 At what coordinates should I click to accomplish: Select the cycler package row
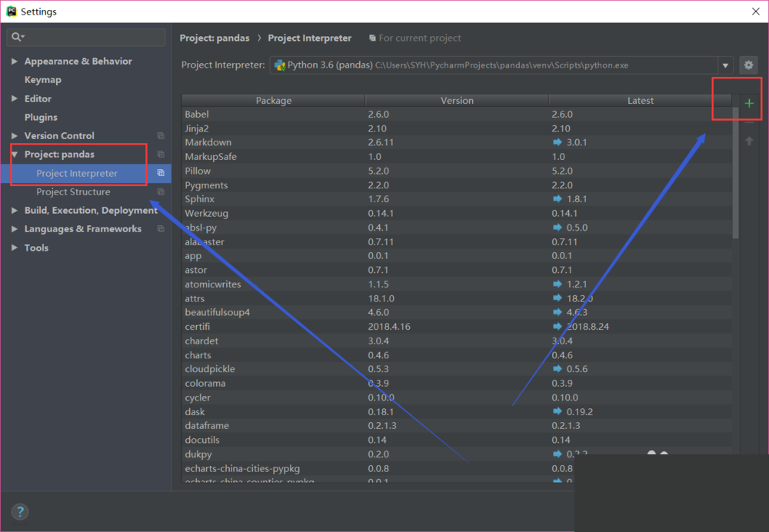(457, 397)
